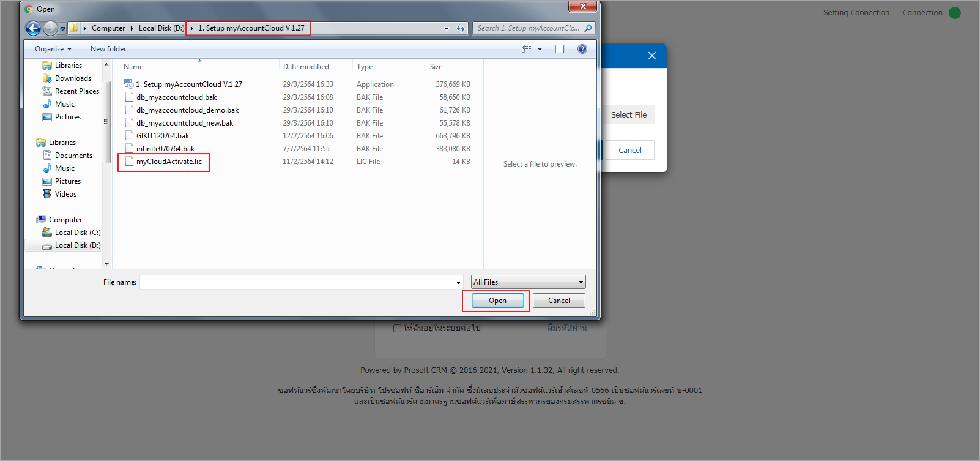The image size is (980, 461).
Task: Click the Pictures icon under Libraries node
Action: tap(47, 181)
